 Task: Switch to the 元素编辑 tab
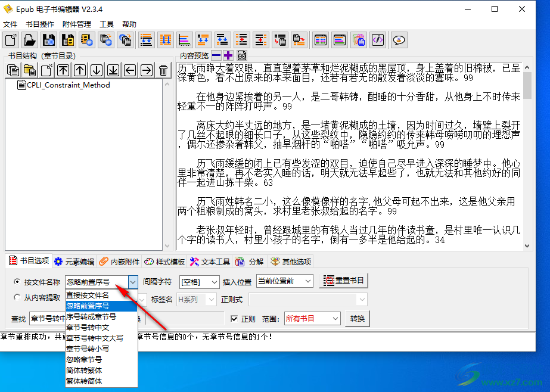74,262
